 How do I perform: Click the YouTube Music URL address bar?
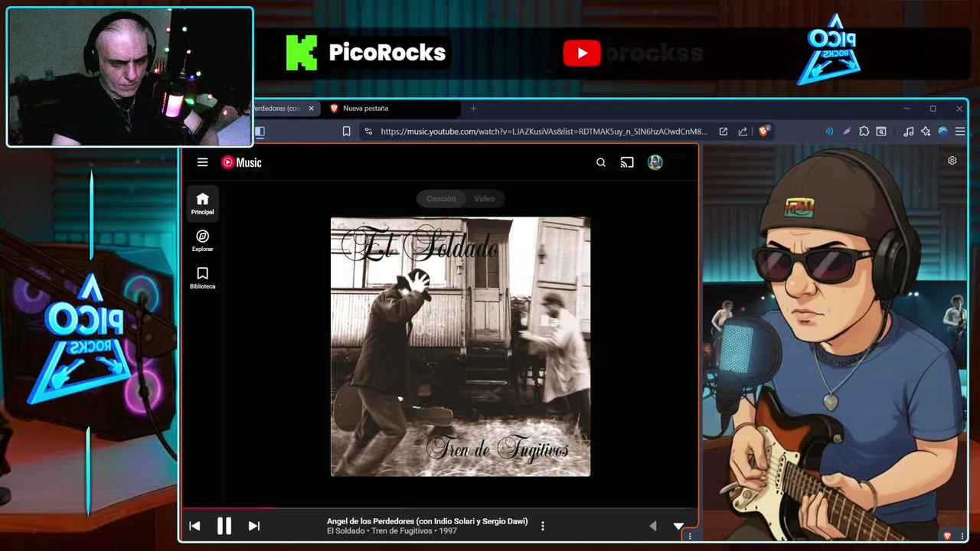coord(544,132)
